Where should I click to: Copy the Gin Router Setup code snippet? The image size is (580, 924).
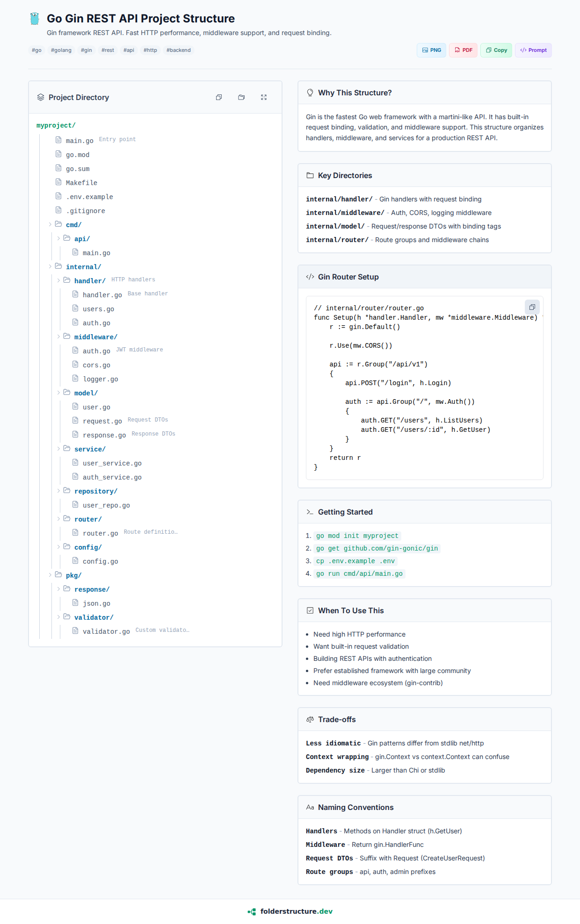click(532, 307)
